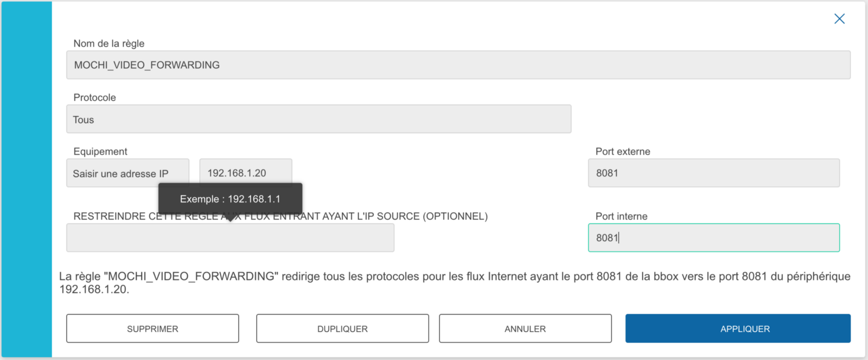Screen dimensions: 868x360
Task: Click the 'Nom de la règle' label
Action: tap(109, 43)
